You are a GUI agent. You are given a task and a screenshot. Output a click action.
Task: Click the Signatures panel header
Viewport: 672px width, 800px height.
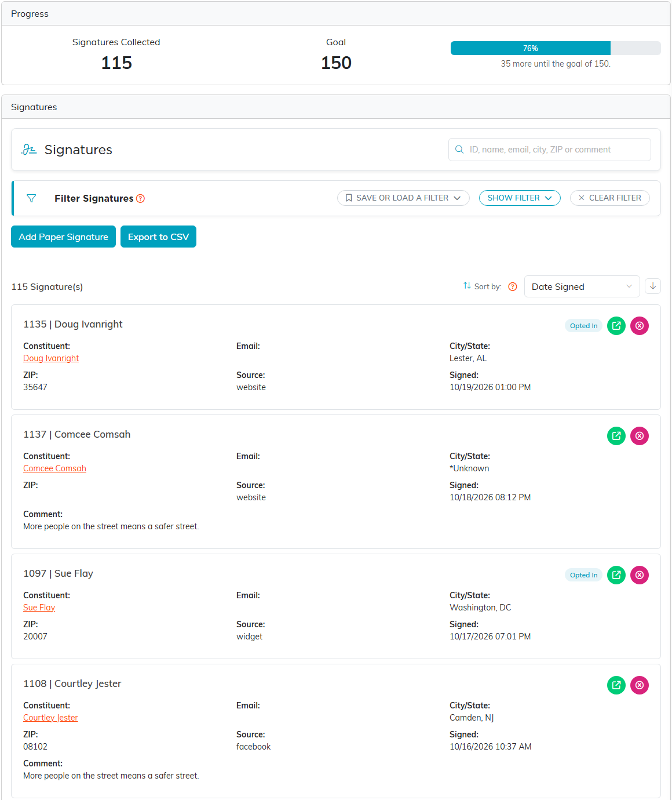point(336,107)
